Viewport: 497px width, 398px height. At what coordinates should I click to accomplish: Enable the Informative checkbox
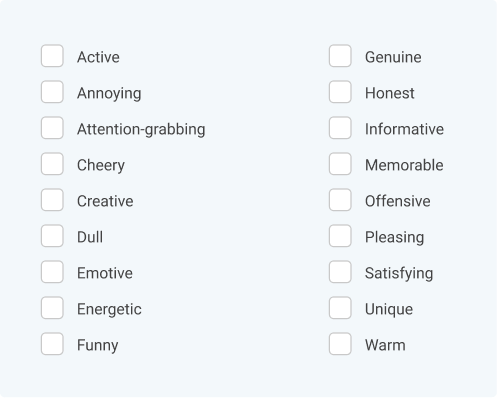(340, 128)
